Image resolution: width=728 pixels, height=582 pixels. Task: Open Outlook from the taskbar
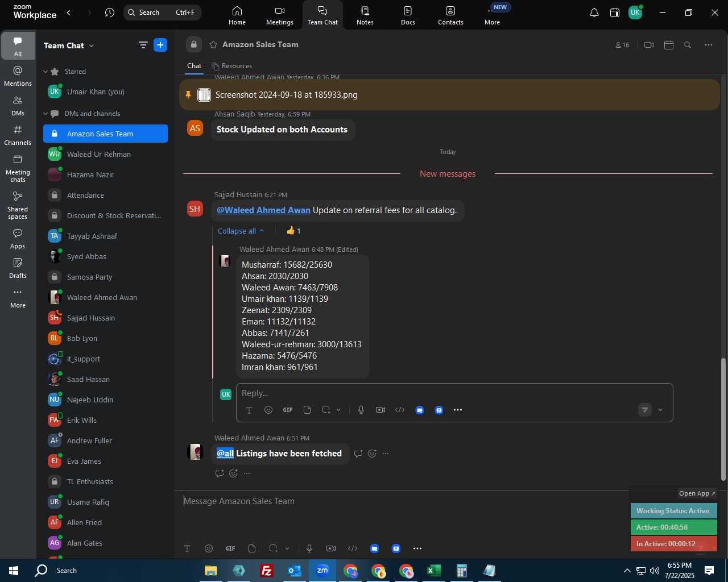(x=295, y=571)
